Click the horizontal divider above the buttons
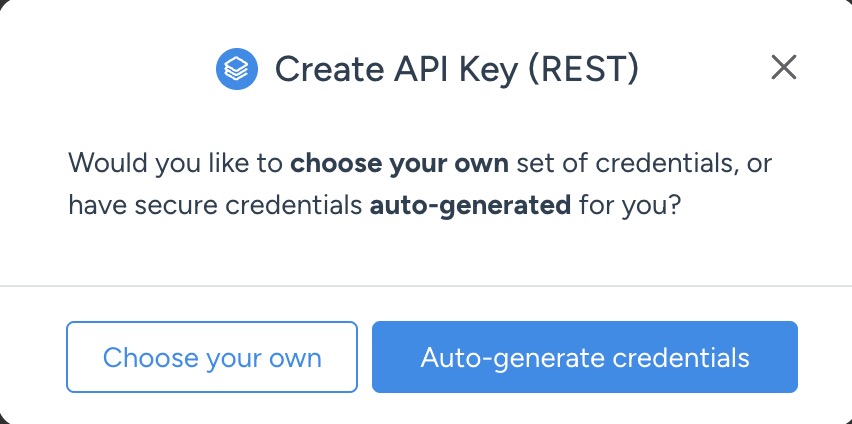Image resolution: width=852 pixels, height=424 pixels. tap(426, 286)
